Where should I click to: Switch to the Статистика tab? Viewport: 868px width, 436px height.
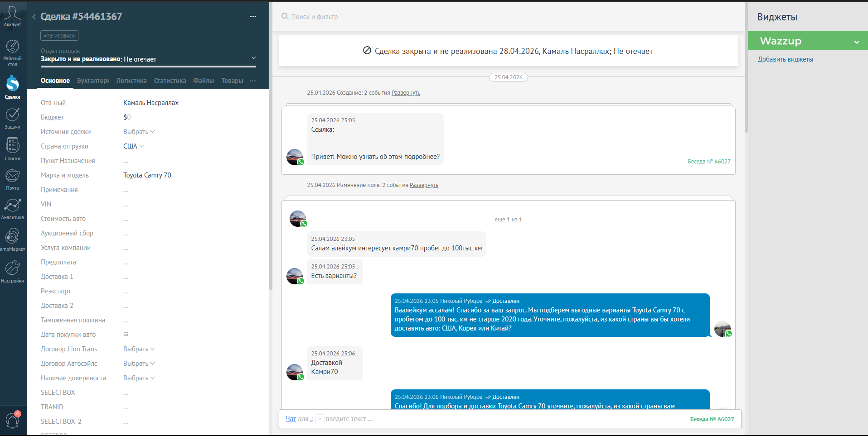(170, 81)
